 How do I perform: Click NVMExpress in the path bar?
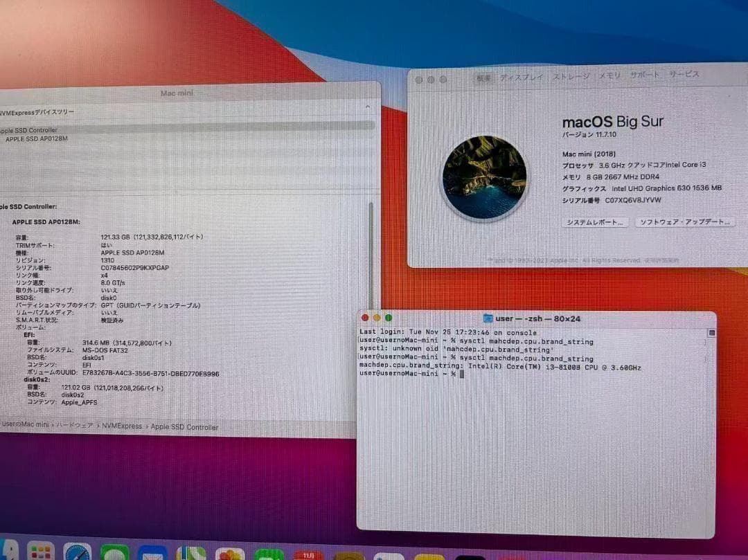point(122,426)
